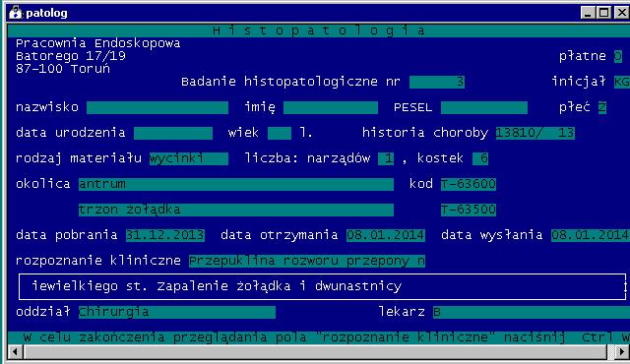Image resolution: width=630 pixels, height=364 pixels.
Task: Click the kod field T-63600
Action: (469, 184)
